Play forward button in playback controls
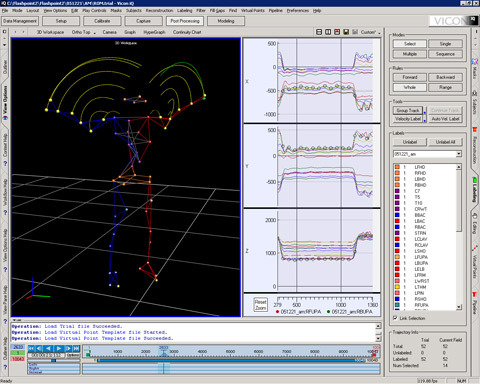480x384 pixels. coord(59,348)
